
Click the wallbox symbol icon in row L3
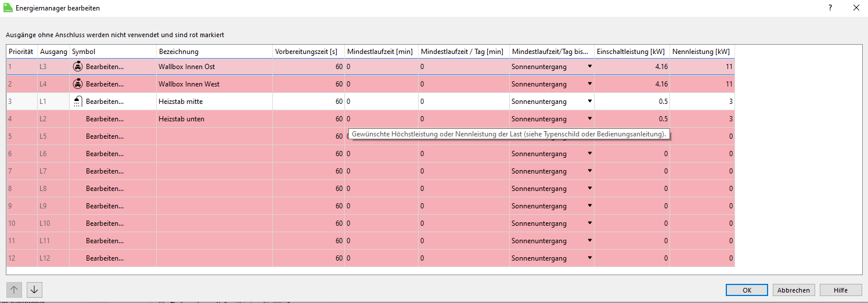[77, 67]
